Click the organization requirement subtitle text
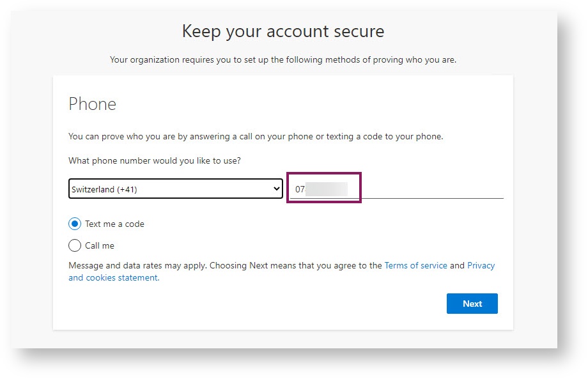 click(x=283, y=59)
